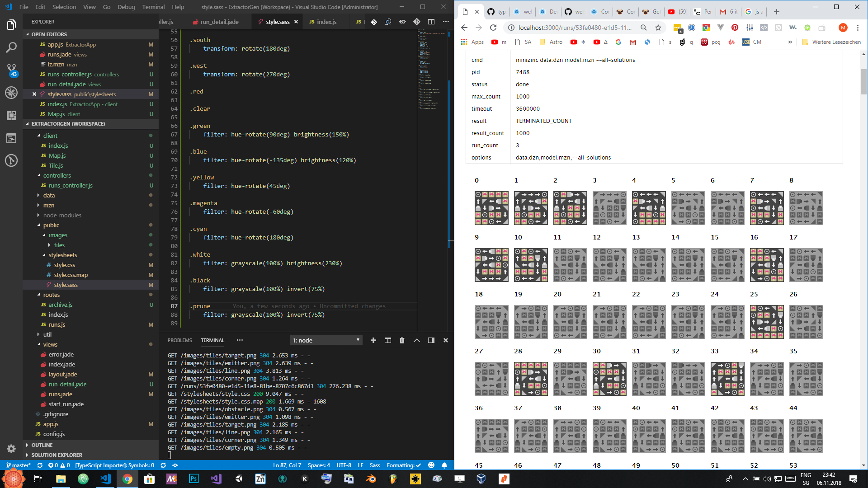Open Blender from the taskbar

pos(371,479)
